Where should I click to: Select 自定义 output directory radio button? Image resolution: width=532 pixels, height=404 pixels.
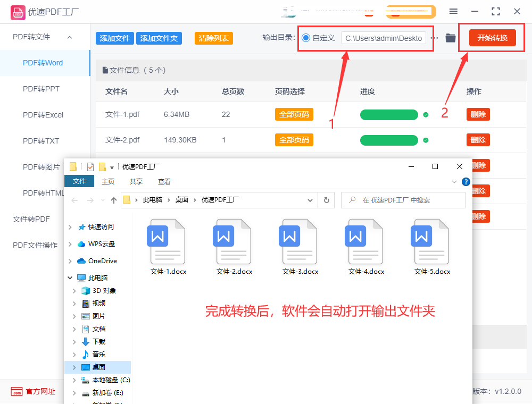(306, 38)
